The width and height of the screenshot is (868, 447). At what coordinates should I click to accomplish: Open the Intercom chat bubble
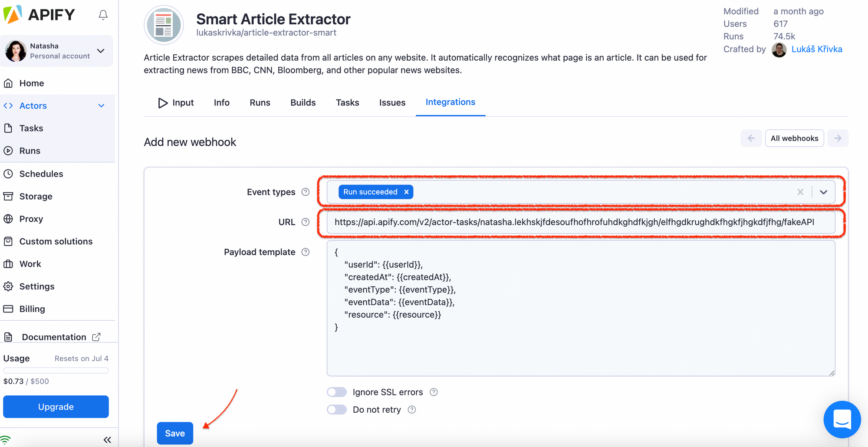842,419
